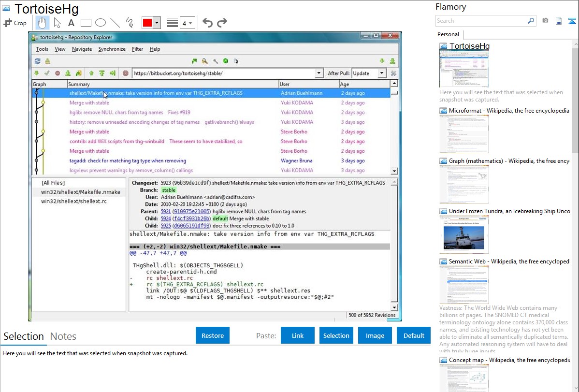
Task: Click the Crop tool
Action: pos(15,23)
